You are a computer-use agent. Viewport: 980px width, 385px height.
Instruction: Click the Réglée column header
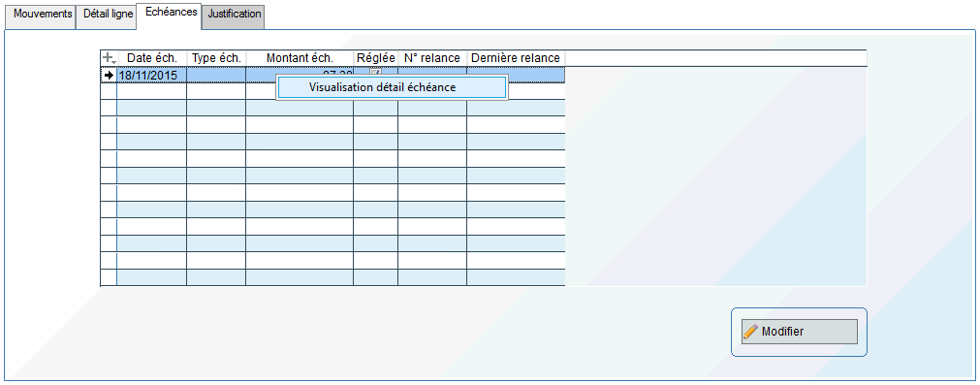(376, 58)
